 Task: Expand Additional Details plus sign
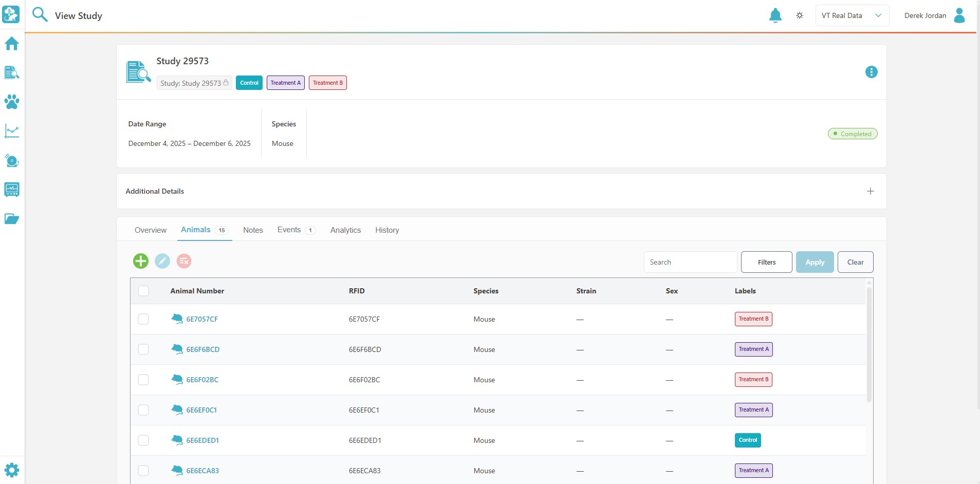[871, 191]
